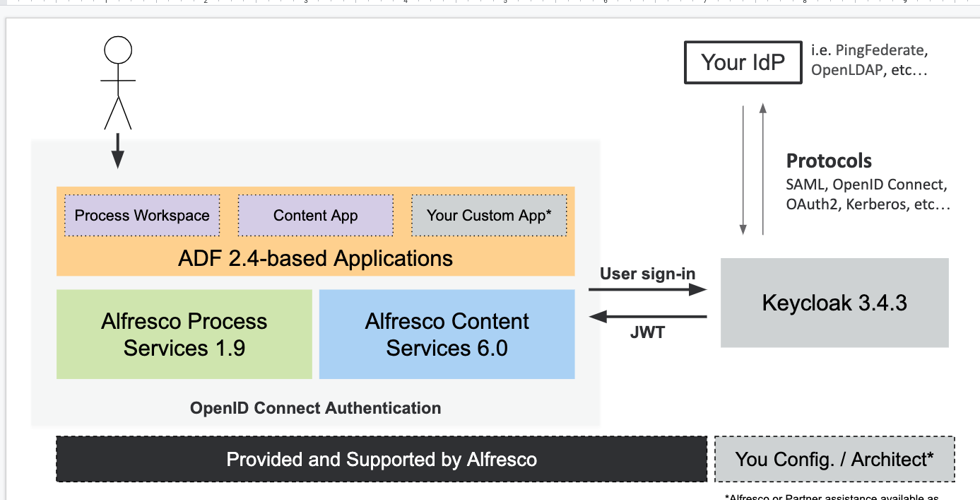Select the Your IdP outlined box
The height and width of the screenshot is (500, 980).
pyautogui.click(x=743, y=62)
